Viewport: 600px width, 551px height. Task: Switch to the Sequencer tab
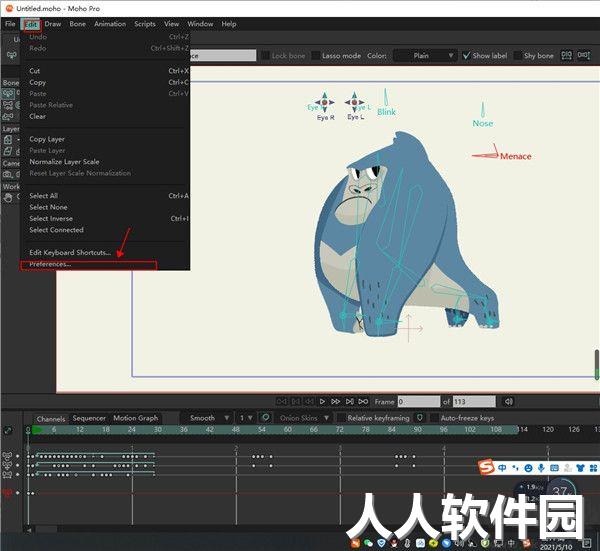coord(89,418)
